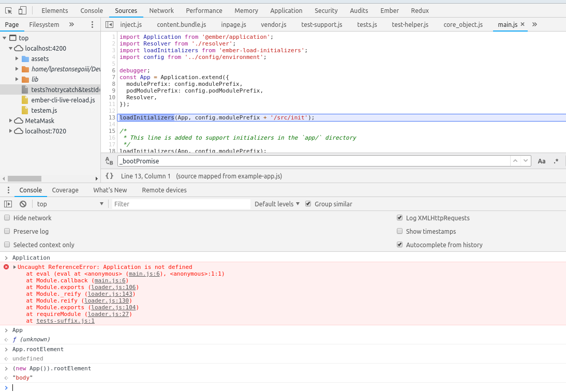Click the localhost:7020 cloud icon

coord(19,131)
